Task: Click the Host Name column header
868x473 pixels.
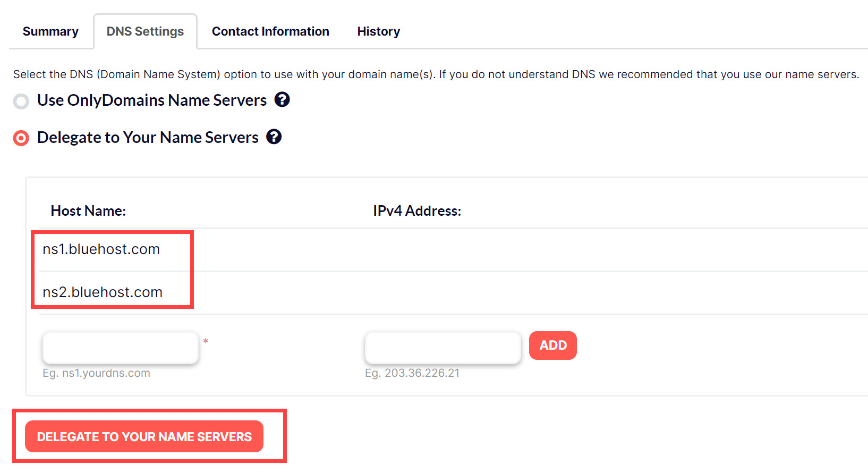Action: 88,211
